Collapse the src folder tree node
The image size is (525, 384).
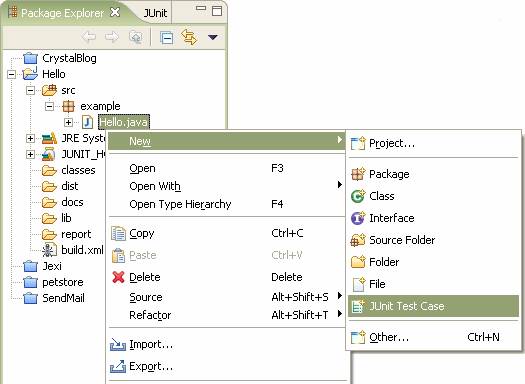[x=30, y=90]
